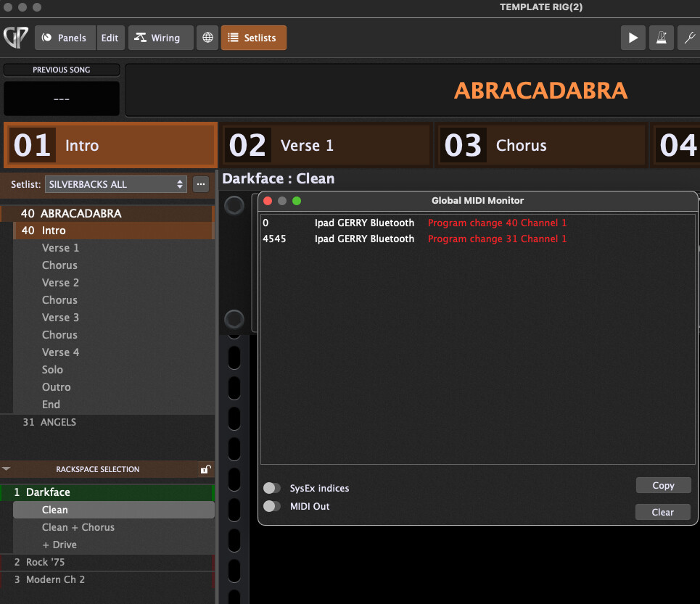This screenshot has width=700, height=604.
Task: Open the Setlist SILVERBACKS ALL dropdown
Action: 116,184
